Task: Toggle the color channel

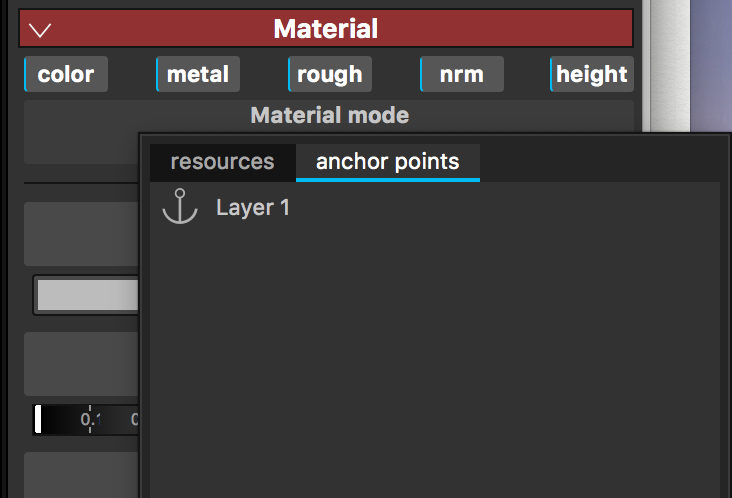Action: [x=66, y=74]
